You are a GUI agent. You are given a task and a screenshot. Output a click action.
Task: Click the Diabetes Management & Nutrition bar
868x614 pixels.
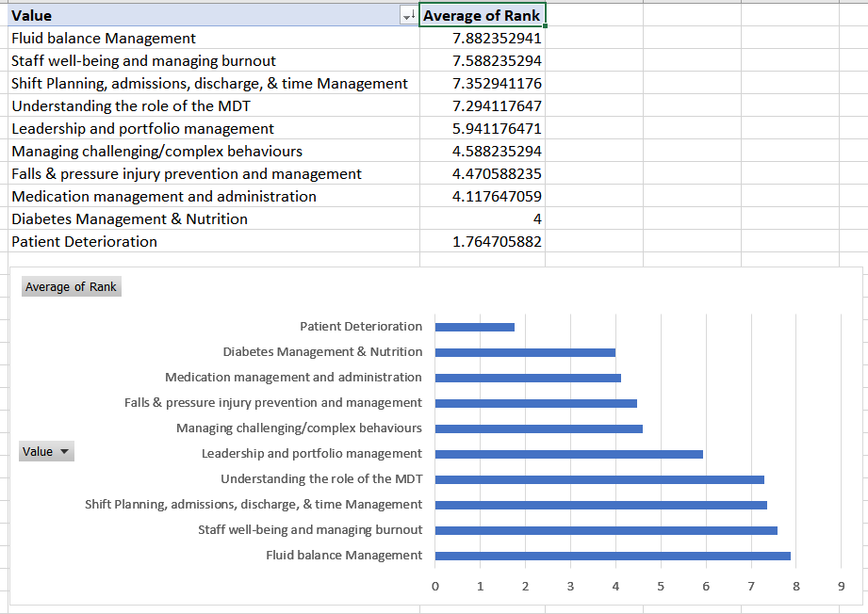tap(525, 352)
